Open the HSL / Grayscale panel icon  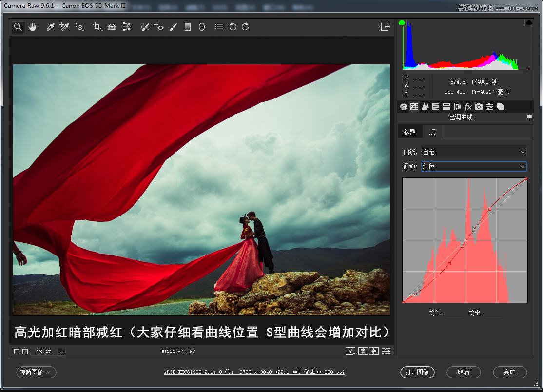436,107
